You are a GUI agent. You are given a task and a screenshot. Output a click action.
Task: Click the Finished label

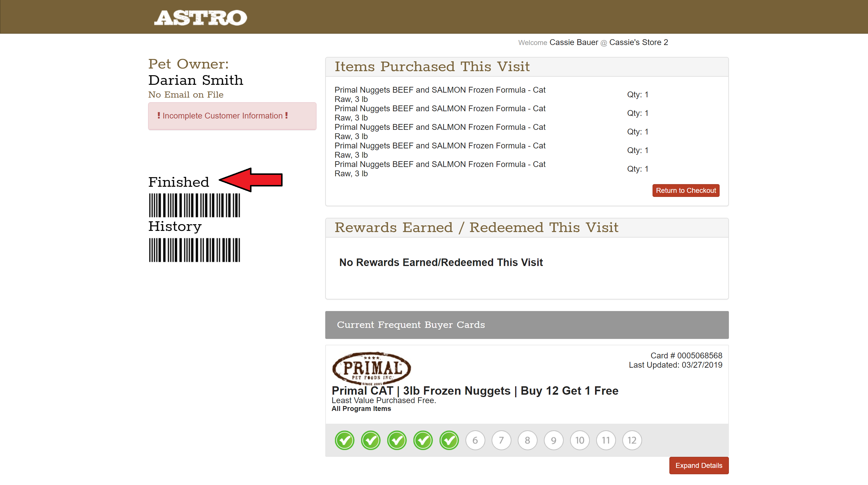coord(179,182)
